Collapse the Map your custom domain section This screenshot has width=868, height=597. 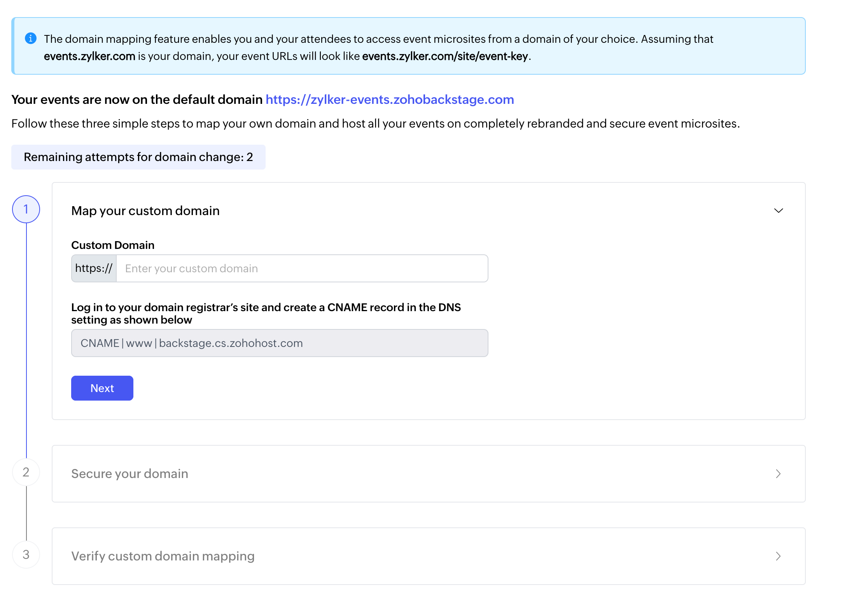click(778, 211)
